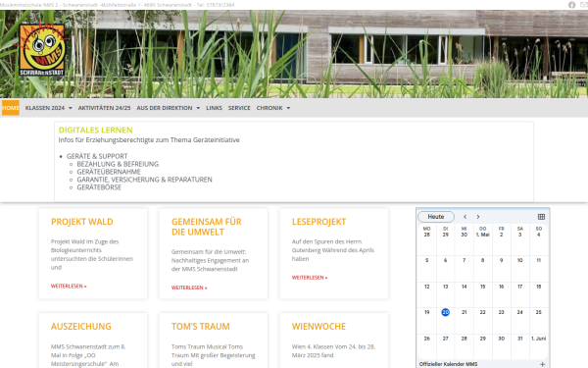Viewport: 588px width, 368px height.
Task: Click the email envelope icon
Action: coord(584,5)
